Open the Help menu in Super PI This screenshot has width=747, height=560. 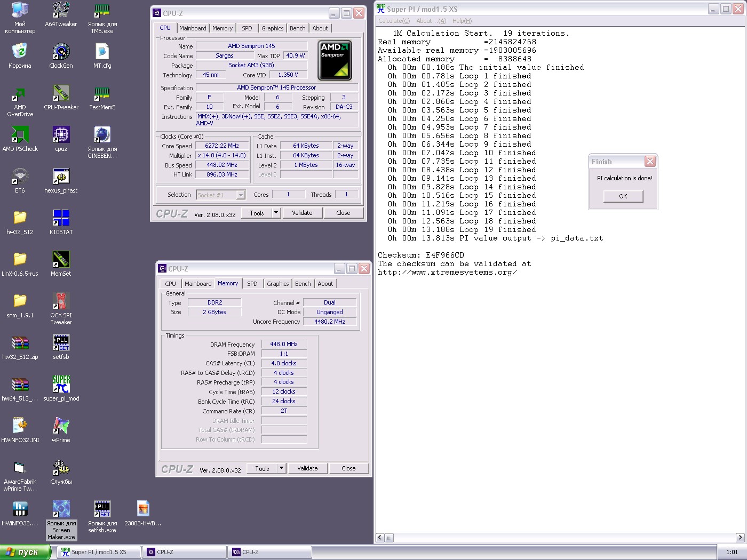(x=462, y=21)
